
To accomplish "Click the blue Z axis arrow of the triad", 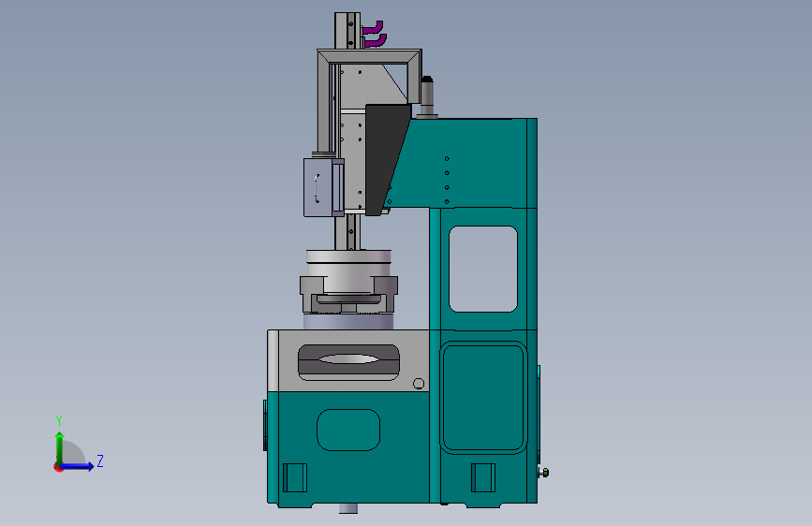I will tap(78, 466).
